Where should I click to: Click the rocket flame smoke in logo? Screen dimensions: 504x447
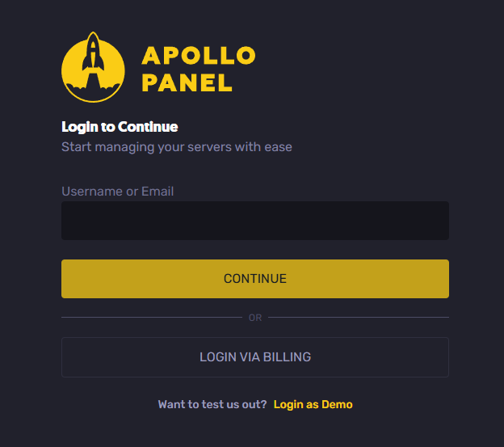point(93,86)
